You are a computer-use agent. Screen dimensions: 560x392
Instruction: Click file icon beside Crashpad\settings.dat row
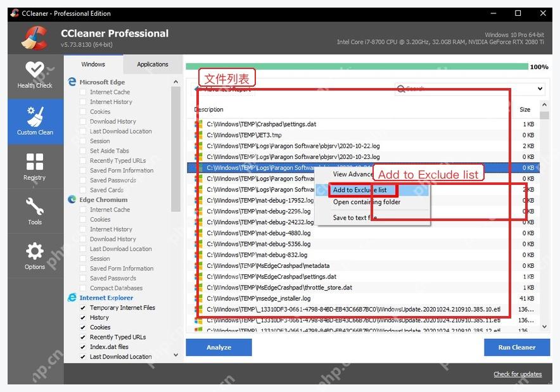[x=198, y=124]
